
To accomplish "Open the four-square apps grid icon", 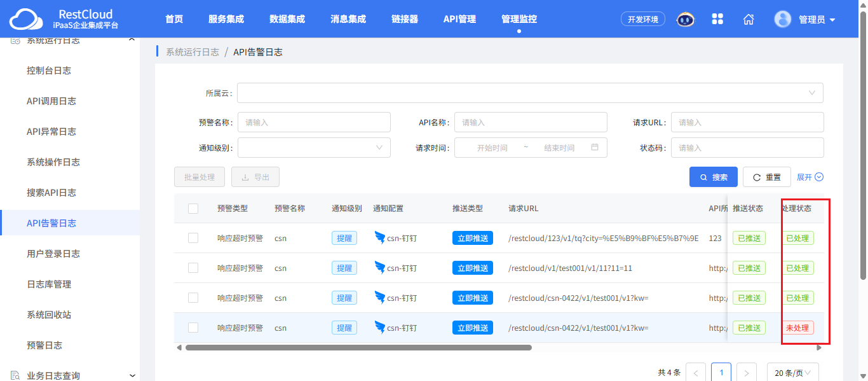I will point(717,19).
